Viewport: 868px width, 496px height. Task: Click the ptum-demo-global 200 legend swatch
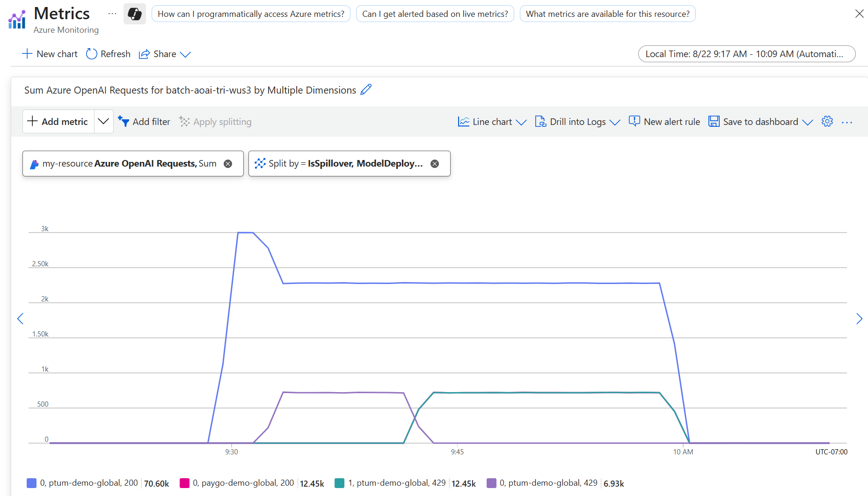(x=31, y=482)
